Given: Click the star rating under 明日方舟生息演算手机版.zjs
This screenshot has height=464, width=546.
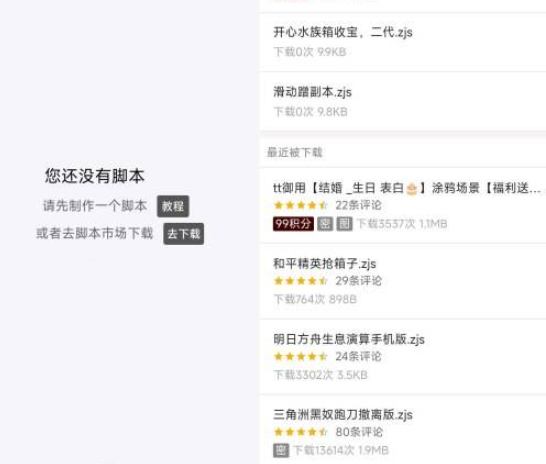Looking at the screenshot, I should tap(301, 356).
